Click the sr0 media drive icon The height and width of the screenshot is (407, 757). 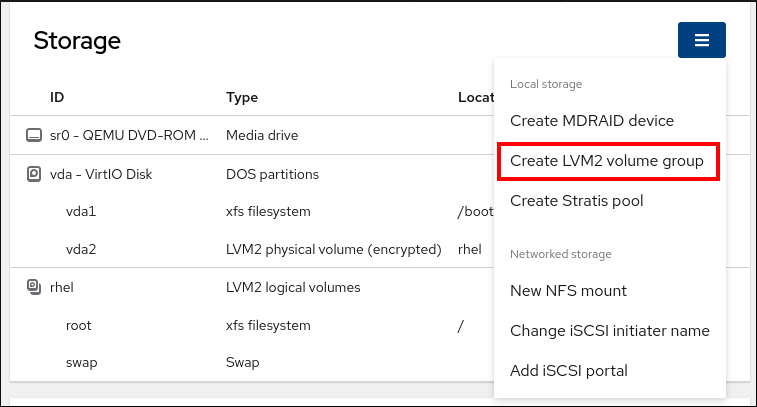33,135
